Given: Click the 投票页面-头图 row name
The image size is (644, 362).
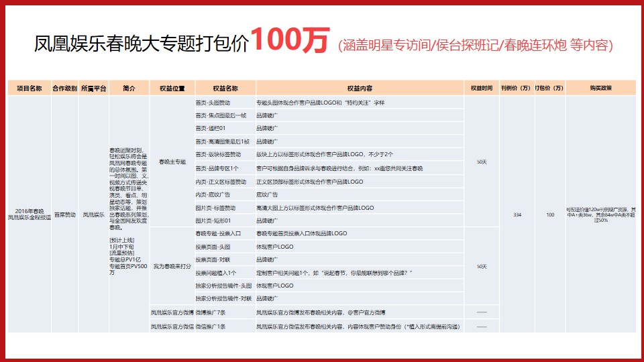Looking at the screenshot, I should (x=213, y=247).
